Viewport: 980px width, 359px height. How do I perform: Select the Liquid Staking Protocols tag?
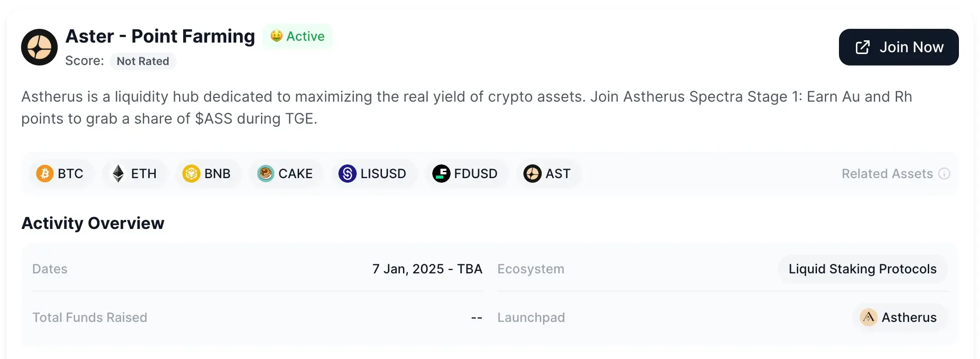tap(862, 269)
